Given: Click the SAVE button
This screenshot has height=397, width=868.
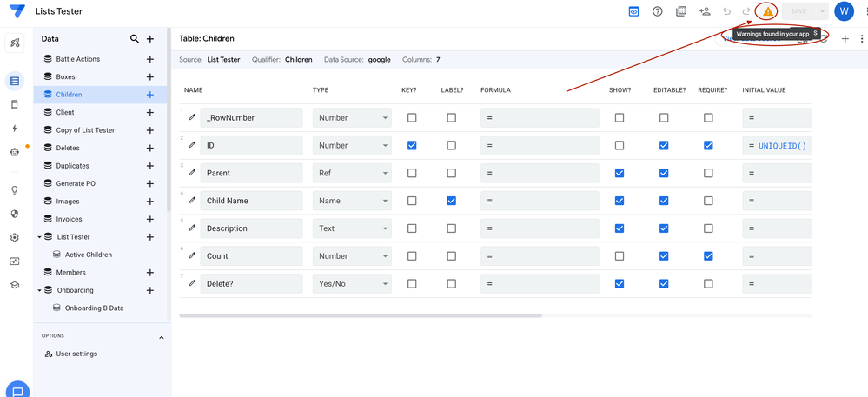Looking at the screenshot, I should pyautogui.click(x=798, y=11).
